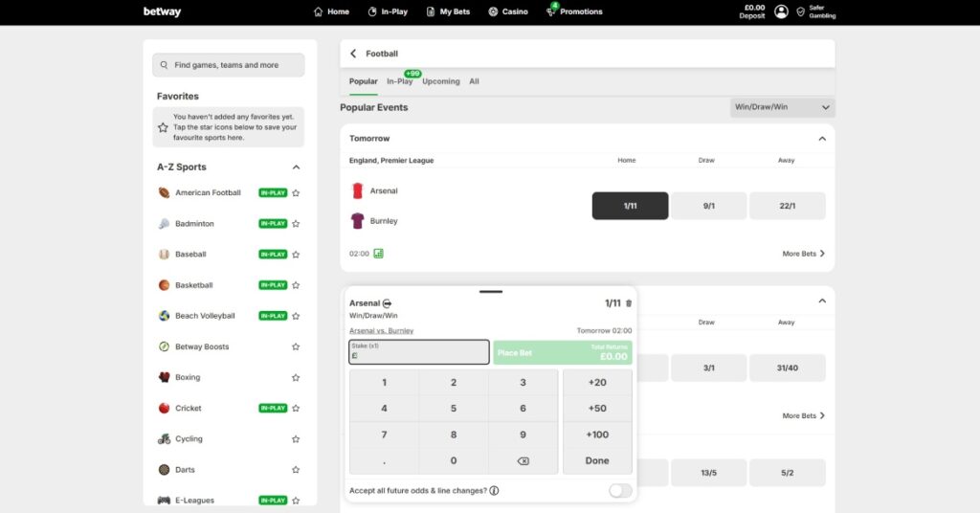The image size is (980, 513).
Task: Select away odds 5/2
Action: tap(788, 473)
